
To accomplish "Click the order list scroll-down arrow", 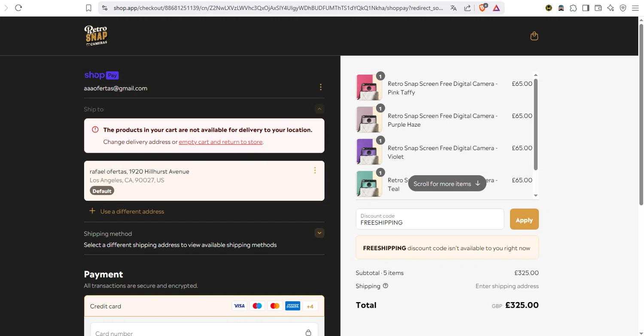I will (535, 196).
